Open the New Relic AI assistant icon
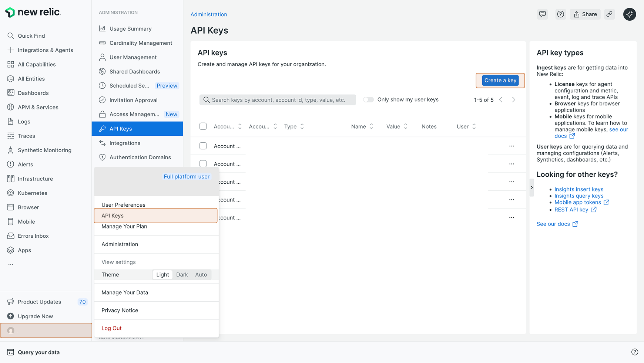 [629, 14]
